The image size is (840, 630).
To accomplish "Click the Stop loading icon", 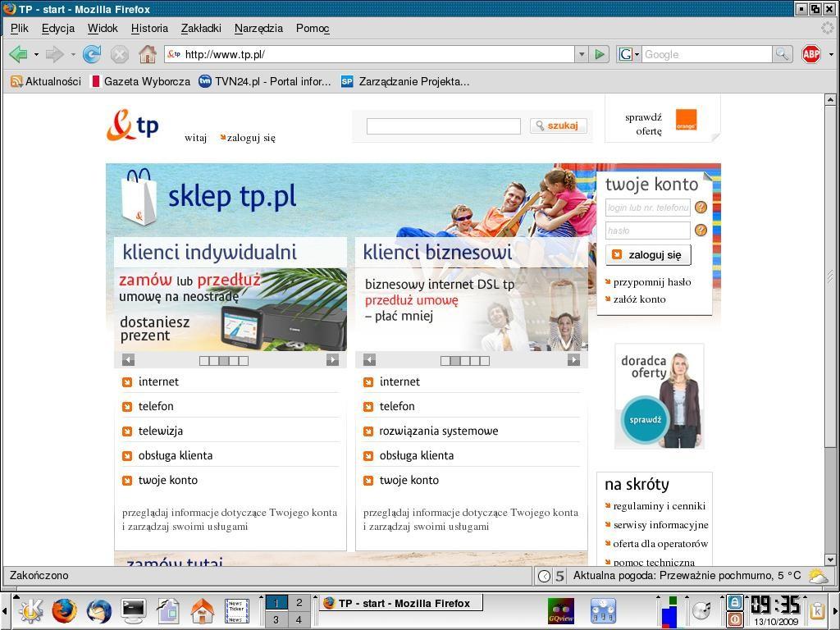I will pos(120,54).
